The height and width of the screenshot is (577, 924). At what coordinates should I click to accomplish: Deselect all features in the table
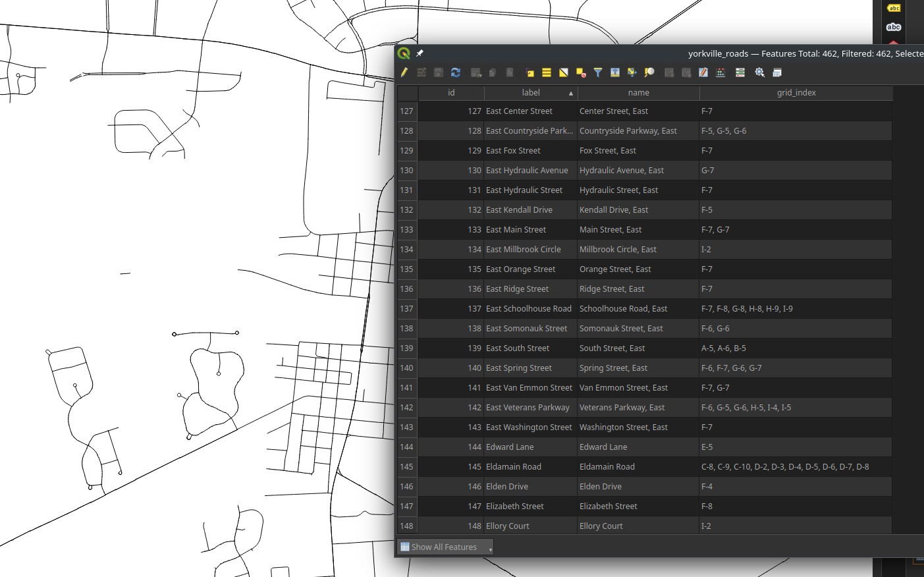pyautogui.click(x=581, y=72)
